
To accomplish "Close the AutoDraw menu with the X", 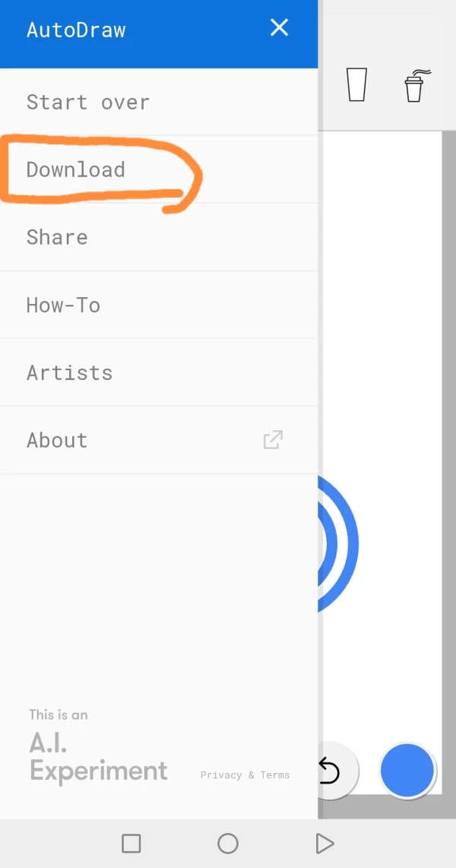I will [x=279, y=29].
